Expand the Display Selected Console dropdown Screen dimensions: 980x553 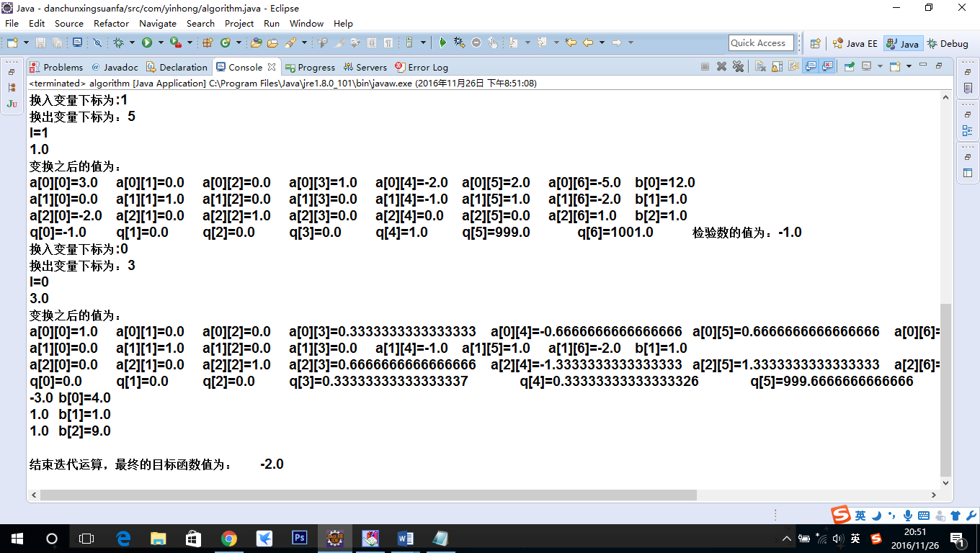(x=880, y=66)
